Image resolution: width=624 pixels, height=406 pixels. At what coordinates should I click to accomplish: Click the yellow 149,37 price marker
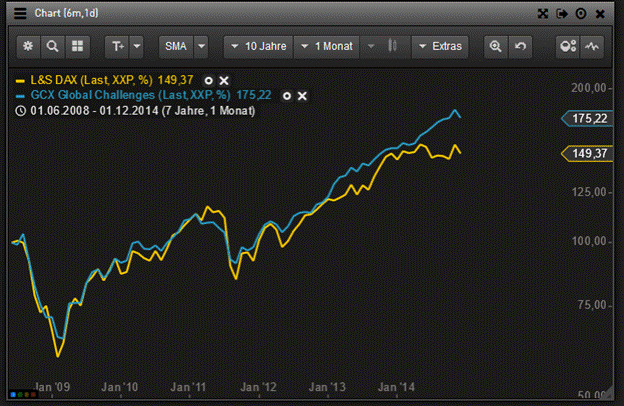click(x=587, y=153)
